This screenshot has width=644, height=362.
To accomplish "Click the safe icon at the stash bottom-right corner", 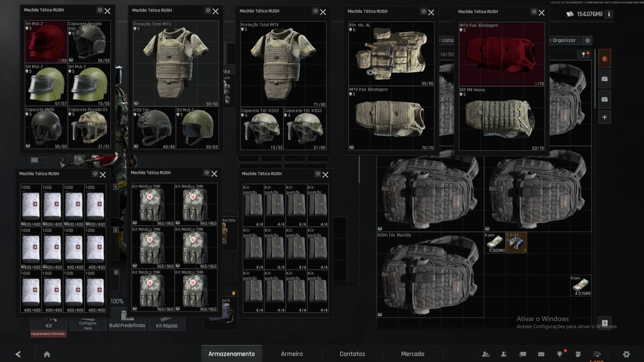I will [x=605, y=323].
